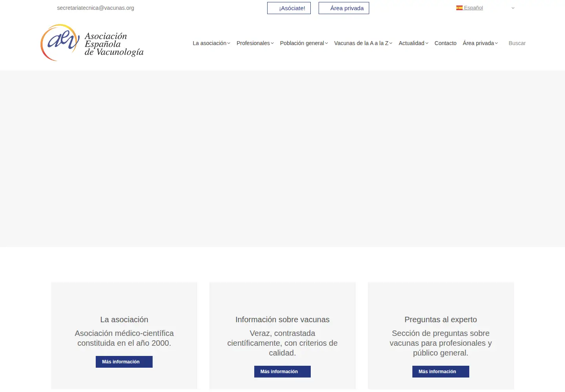Click Más información under Información sobre vacunas

tap(282, 372)
